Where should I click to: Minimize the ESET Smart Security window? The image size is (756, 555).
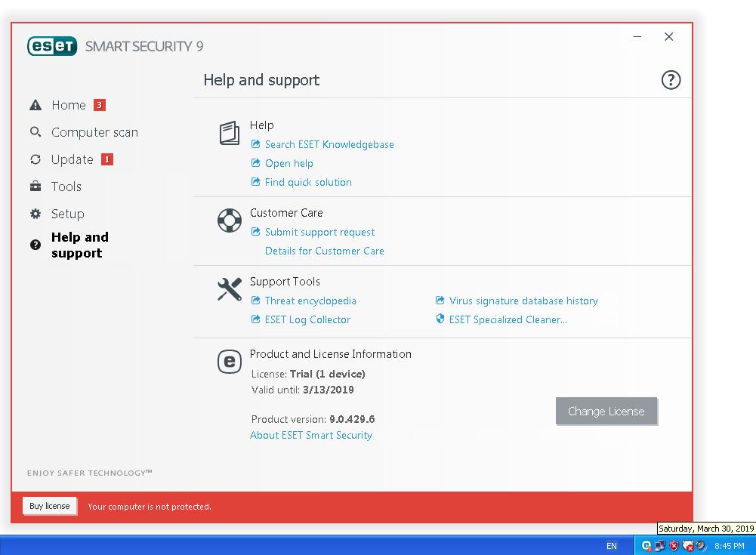pyautogui.click(x=637, y=37)
